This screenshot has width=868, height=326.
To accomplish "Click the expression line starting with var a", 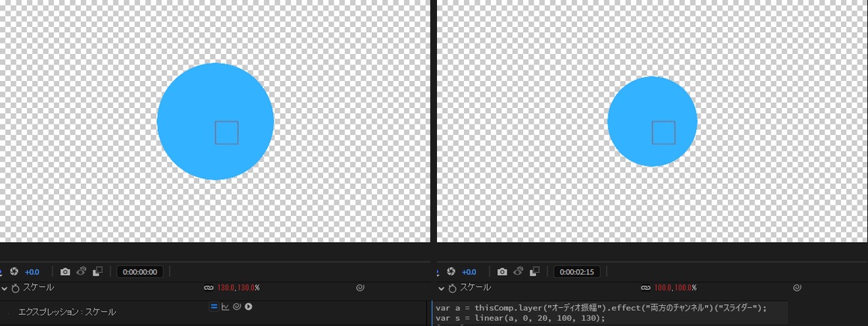I will coord(601,308).
